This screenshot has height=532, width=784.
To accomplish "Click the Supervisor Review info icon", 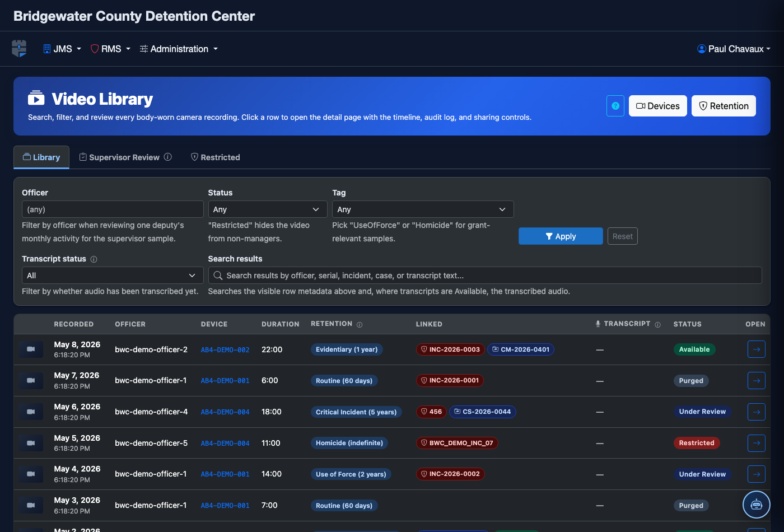I will click(x=167, y=157).
